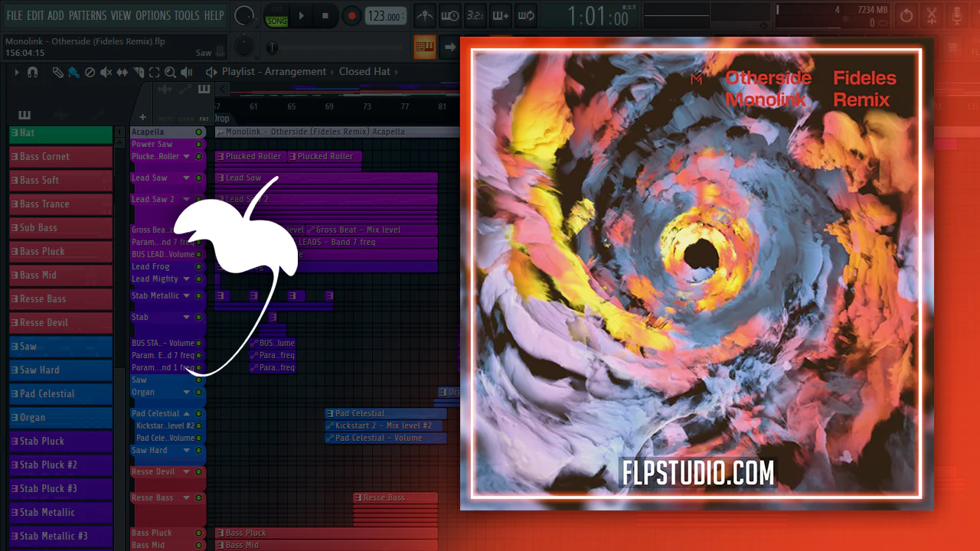
Task: Select the Sub Bass pattern
Action: 60,228
